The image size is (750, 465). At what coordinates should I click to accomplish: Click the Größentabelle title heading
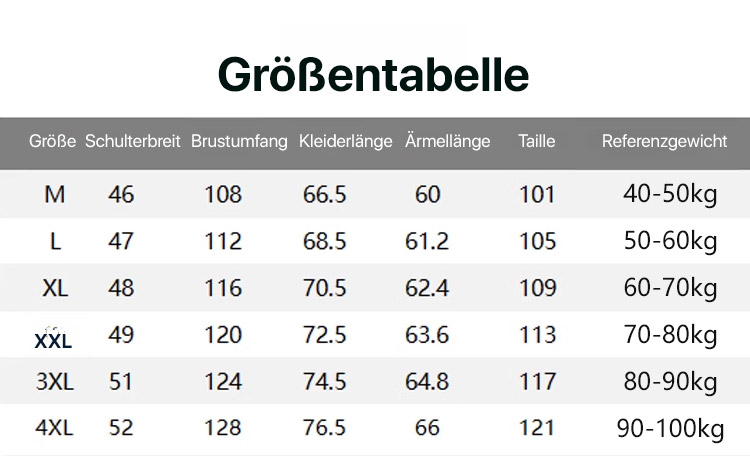pos(374,75)
